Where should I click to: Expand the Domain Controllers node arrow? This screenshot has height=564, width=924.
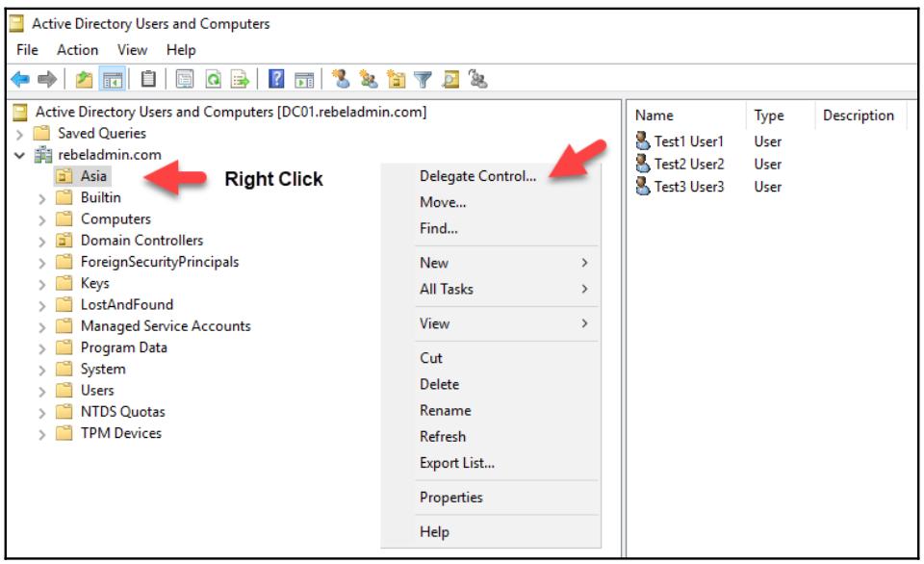tap(41, 241)
